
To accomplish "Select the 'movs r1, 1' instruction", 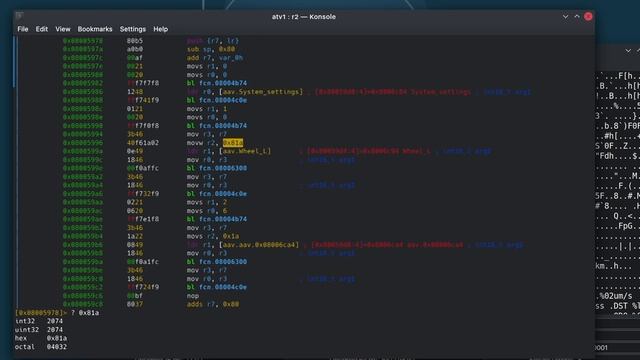I will click(207, 109).
